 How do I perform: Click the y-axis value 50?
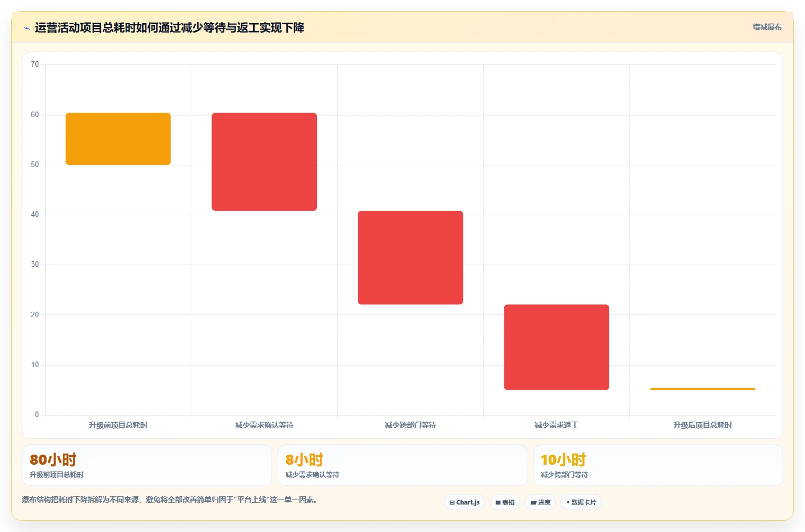pyautogui.click(x=35, y=165)
